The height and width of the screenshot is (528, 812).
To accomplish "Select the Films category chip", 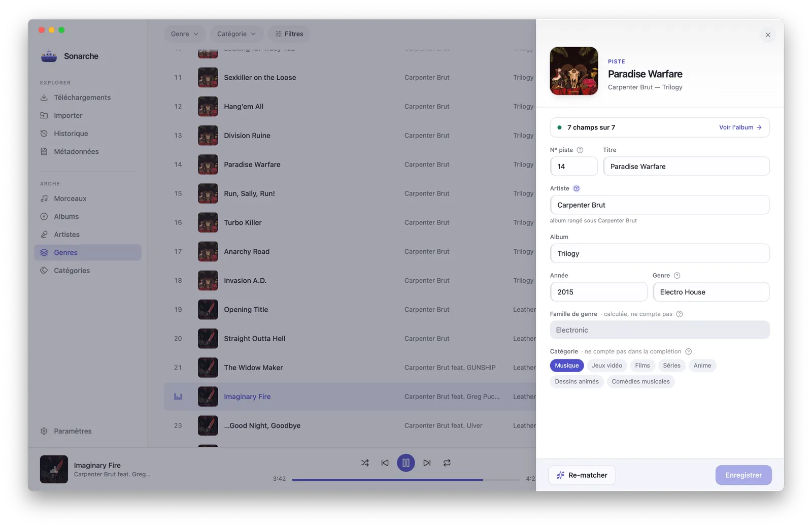I will click(642, 366).
